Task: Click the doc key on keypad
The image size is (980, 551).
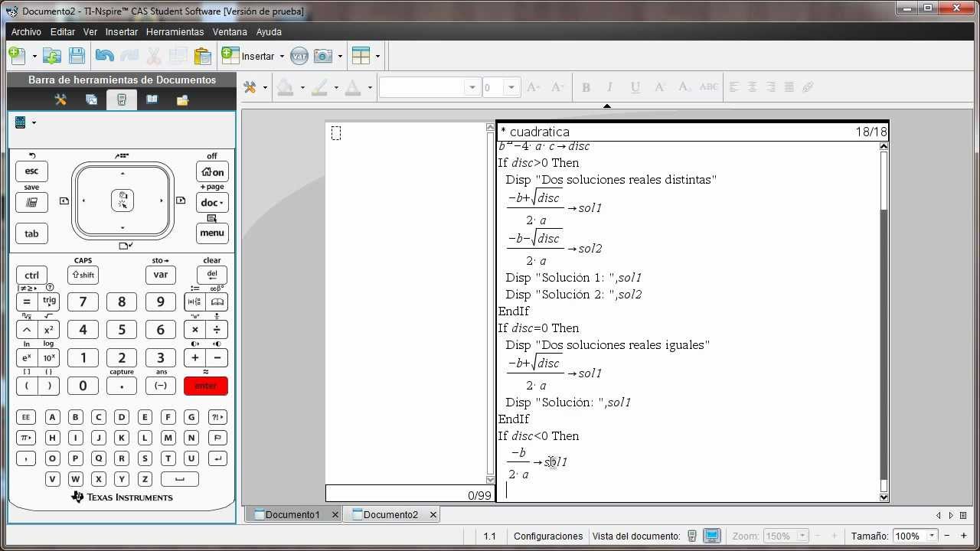Action: click(x=212, y=203)
